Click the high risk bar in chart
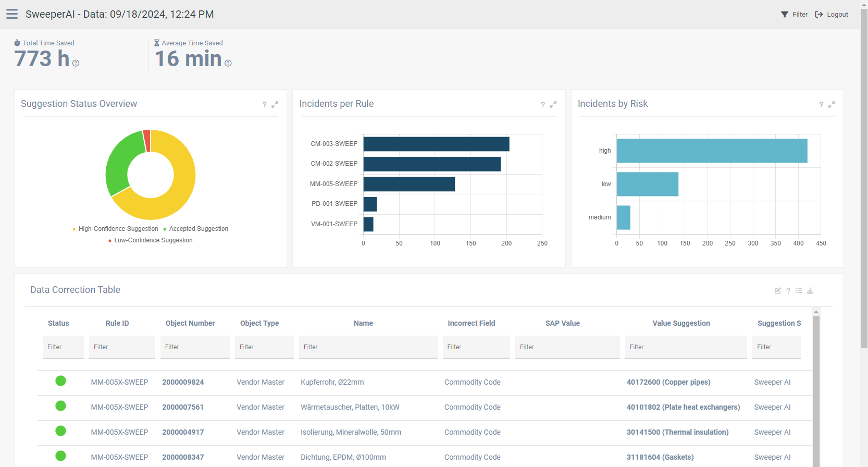Image resolution: width=868 pixels, height=467 pixels. pos(712,151)
